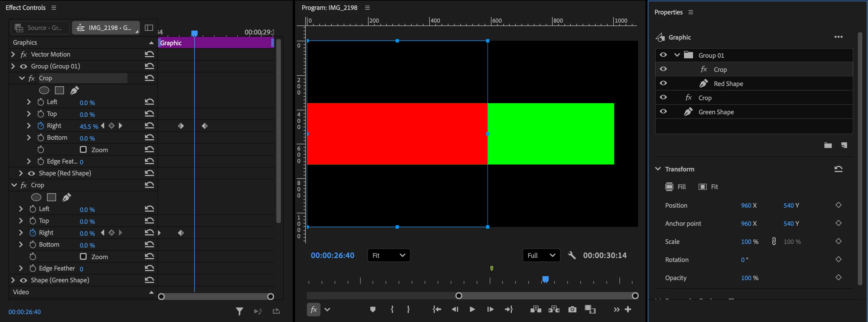Show or hide Effect Controls timeline view
The width and height of the screenshot is (868, 322).
point(149,28)
